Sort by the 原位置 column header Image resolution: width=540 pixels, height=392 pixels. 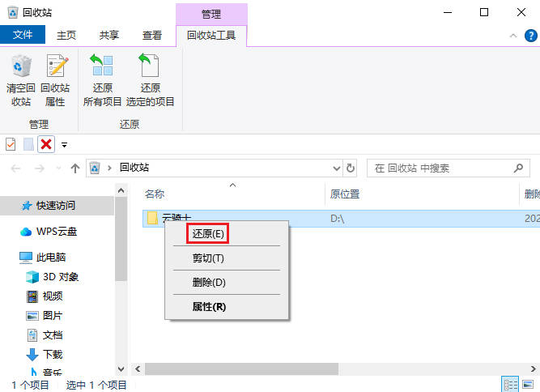[x=345, y=194]
